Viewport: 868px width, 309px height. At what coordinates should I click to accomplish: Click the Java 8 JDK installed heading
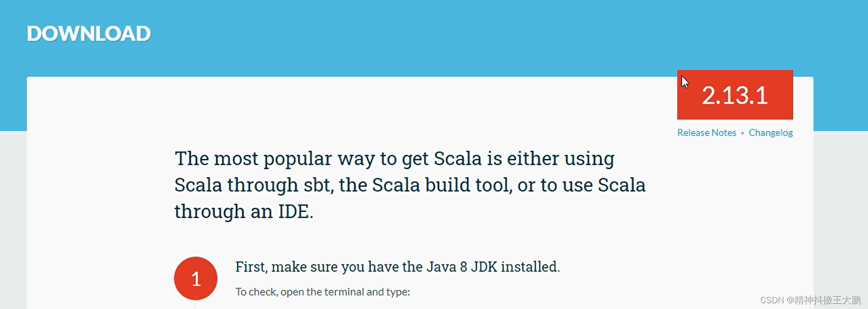[397, 267]
